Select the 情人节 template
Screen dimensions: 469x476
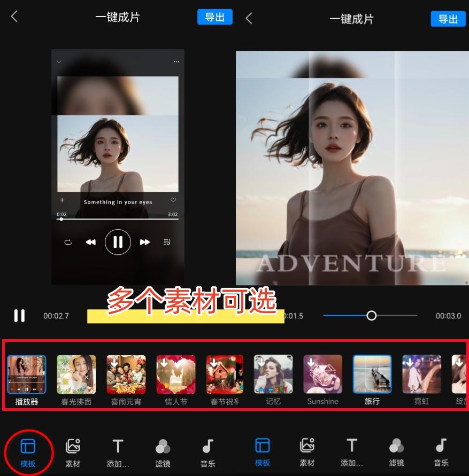(x=176, y=374)
